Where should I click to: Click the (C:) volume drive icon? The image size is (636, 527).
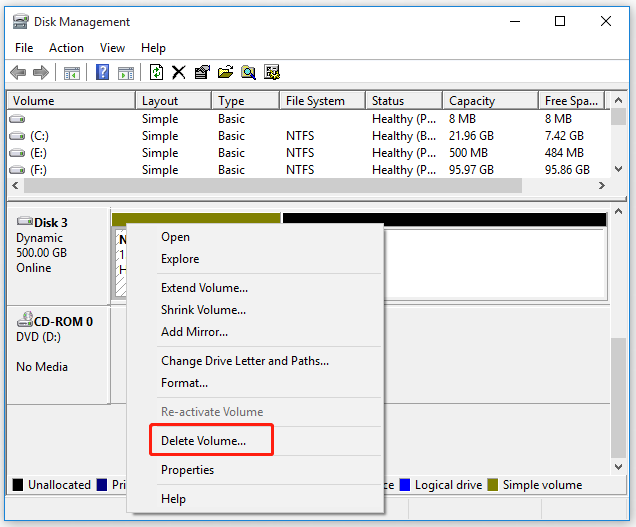click(x=17, y=136)
